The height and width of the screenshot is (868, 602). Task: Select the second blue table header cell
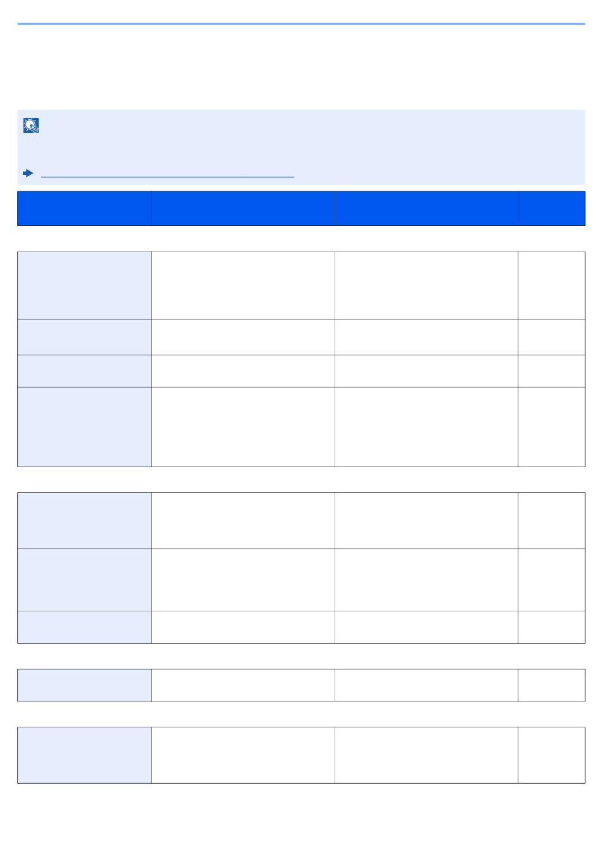tap(243, 208)
